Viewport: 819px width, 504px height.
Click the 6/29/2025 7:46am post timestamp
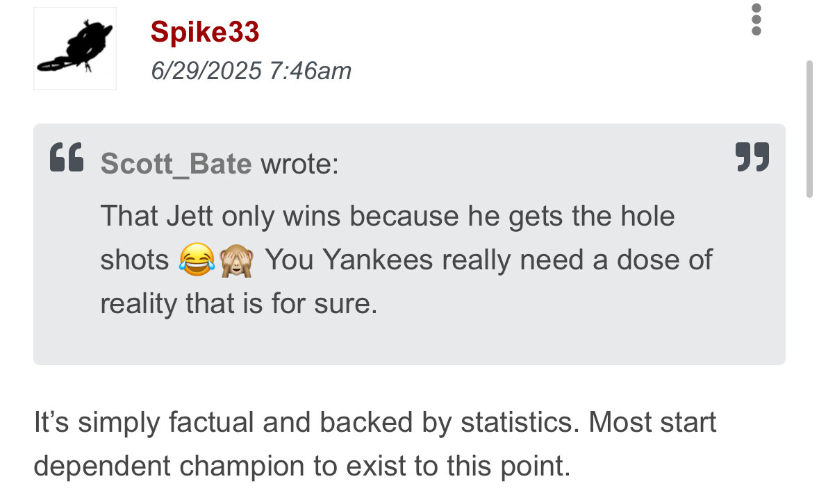click(251, 70)
